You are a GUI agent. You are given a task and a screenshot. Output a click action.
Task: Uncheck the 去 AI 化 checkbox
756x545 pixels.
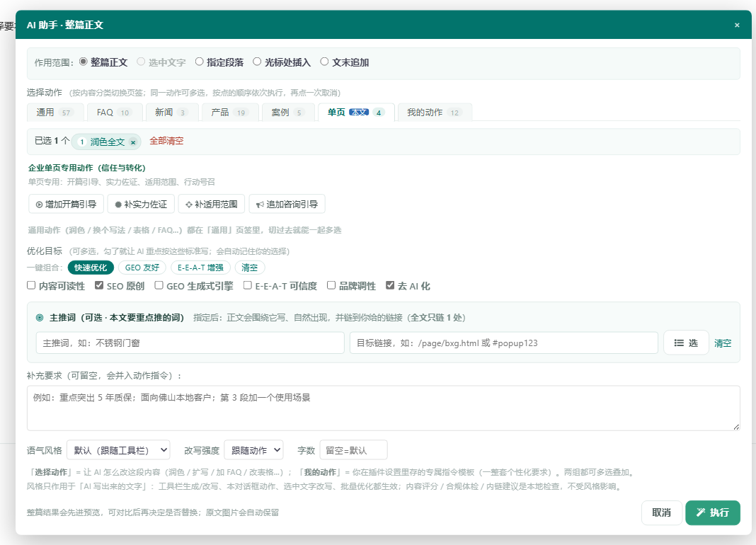[x=390, y=285]
